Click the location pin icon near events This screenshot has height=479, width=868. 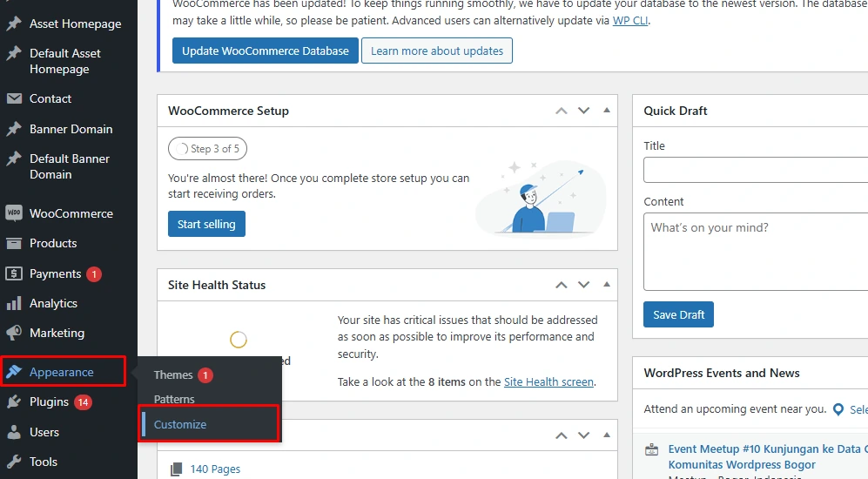[838, 409]
